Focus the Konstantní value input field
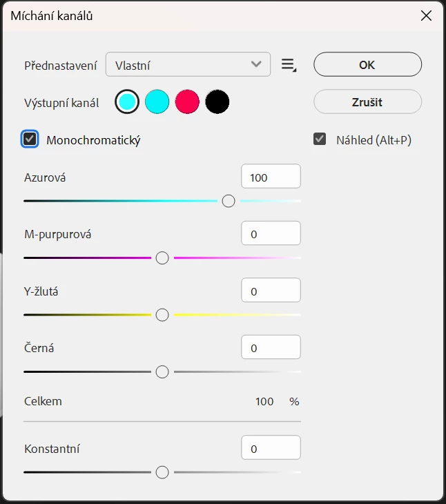Viewport: 446px width, 504px height. 271,448
